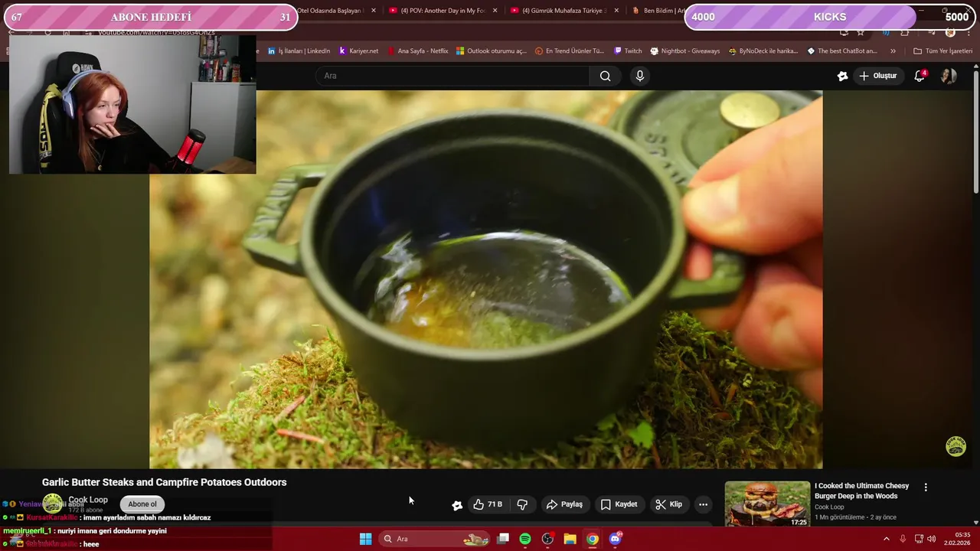
Task: Open the Nightbot - Giveaways bookmark
Action: coord(685,51)
